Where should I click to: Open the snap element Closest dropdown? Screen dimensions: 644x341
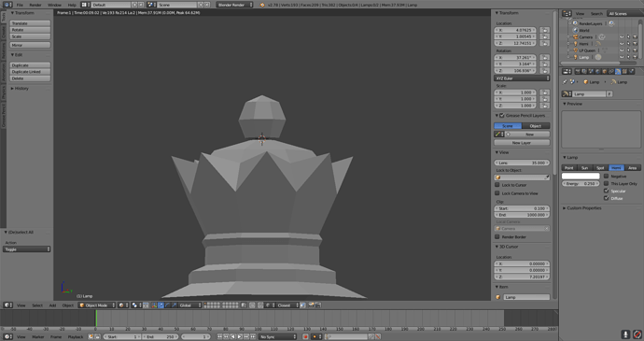pyautogui.click(x=287, y=305)
